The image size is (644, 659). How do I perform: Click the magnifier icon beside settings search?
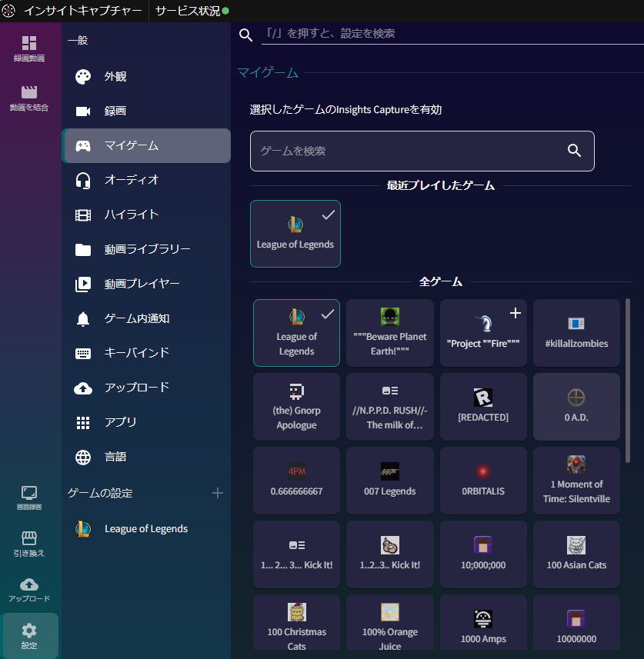(x=245, y=35)
